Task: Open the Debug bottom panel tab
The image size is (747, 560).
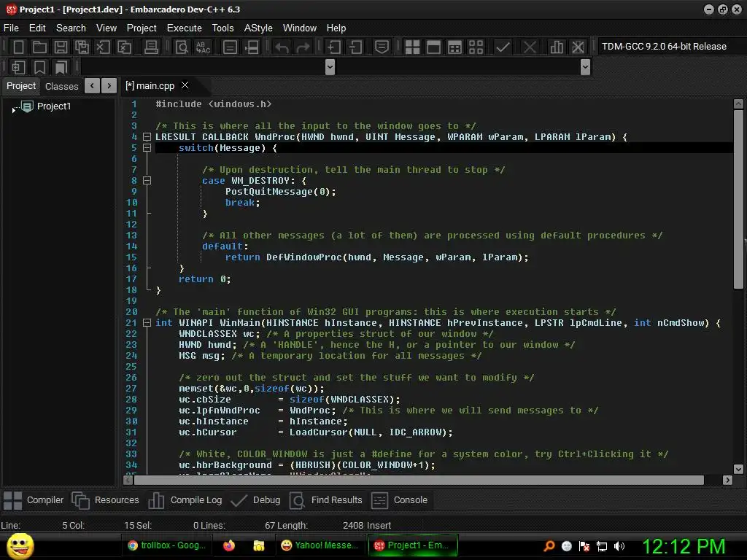Action: pos(255,500)
